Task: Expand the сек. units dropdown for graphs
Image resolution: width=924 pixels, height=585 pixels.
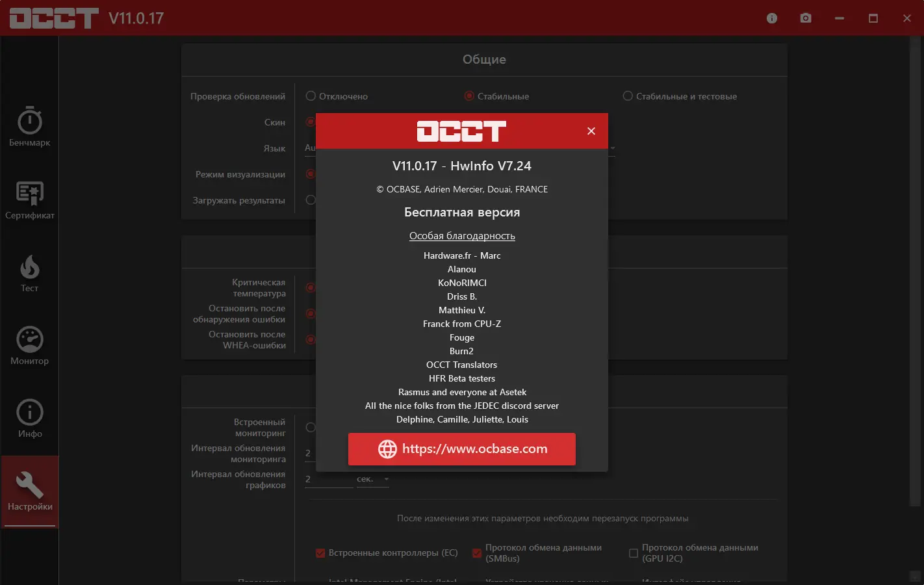Action: tap(373, 479)
